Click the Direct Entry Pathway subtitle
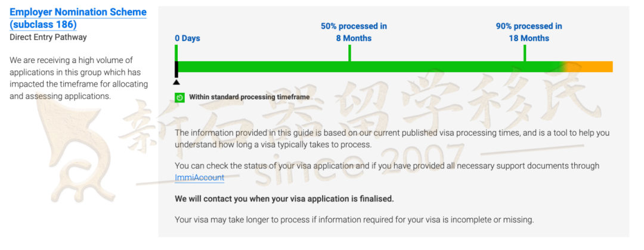Viewport: 644px width, 250px height. click(x=48, y=37)
